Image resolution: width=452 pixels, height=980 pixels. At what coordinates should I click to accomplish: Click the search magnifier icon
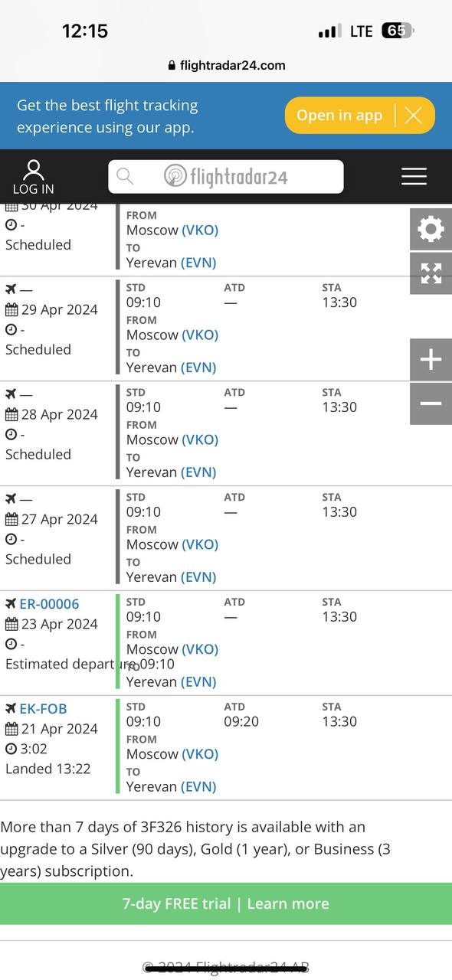point(125,177)
